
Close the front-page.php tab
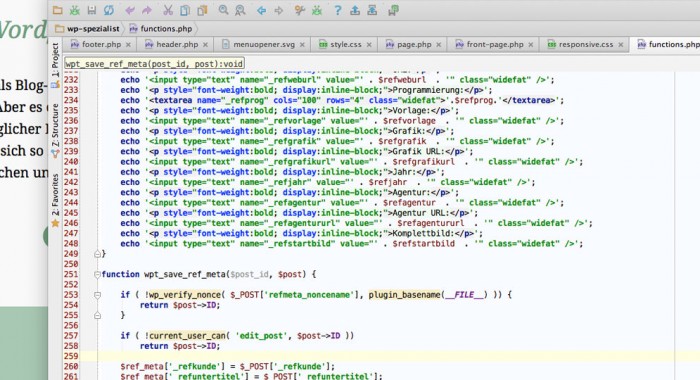coord(531,45)
